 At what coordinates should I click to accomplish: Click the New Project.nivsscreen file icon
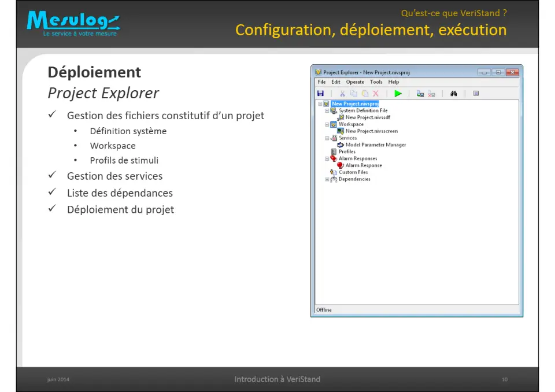click(341, 131)
